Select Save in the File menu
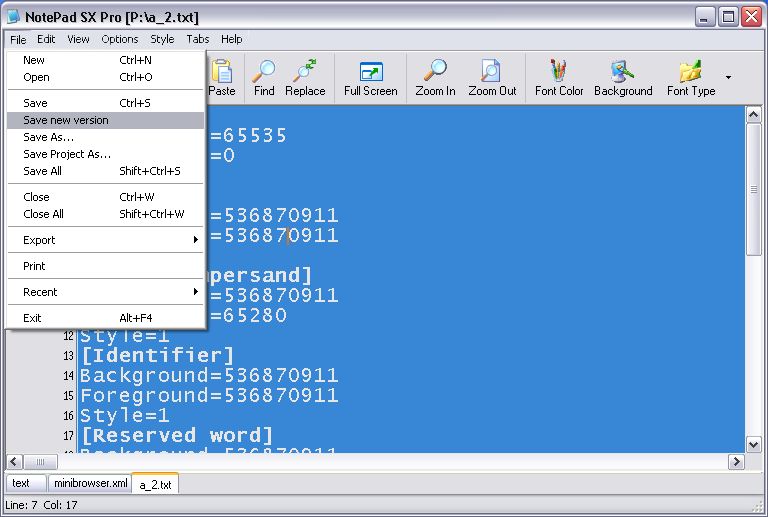The width and height of the screenshot is (768, 517). [x=105, y=103]
